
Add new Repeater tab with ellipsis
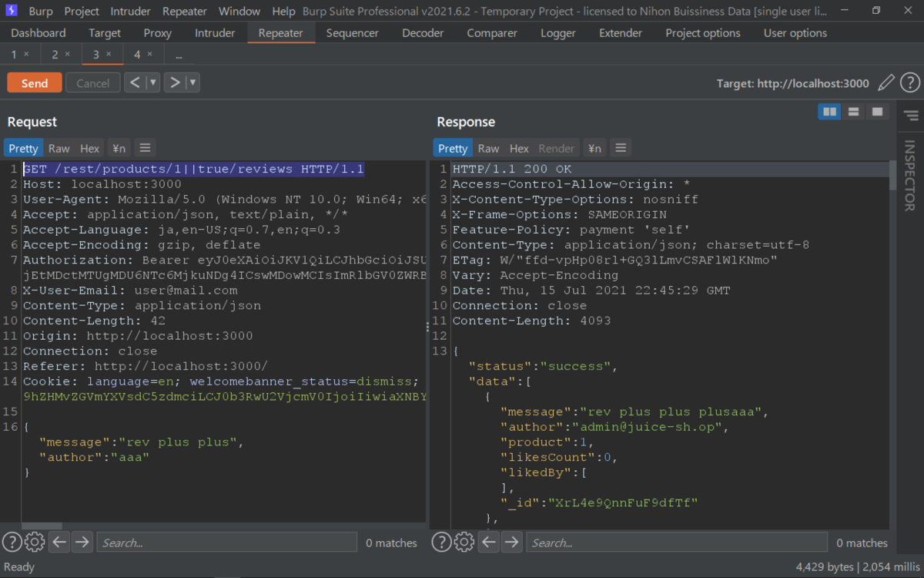coord(179,55)
